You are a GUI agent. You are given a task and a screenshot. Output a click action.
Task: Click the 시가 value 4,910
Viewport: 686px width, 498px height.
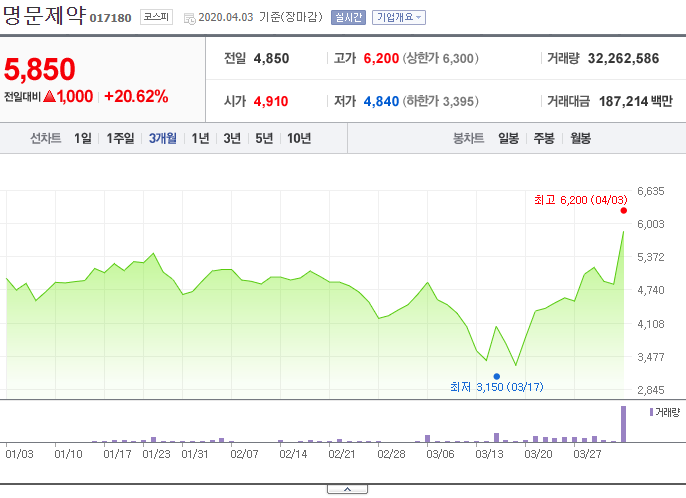point(271,102)
